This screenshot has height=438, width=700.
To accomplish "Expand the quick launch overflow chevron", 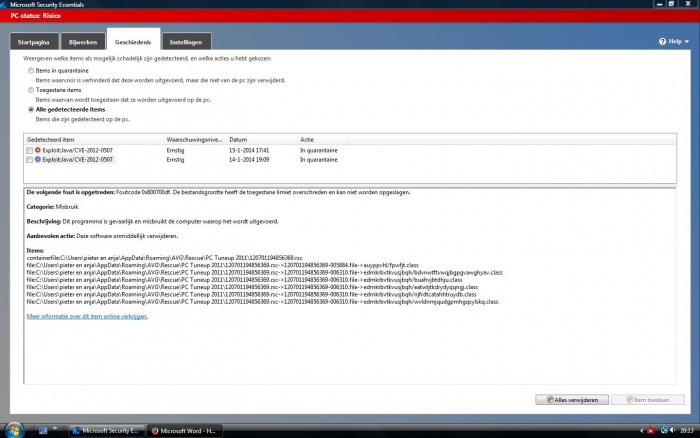I will click(55, 429).
